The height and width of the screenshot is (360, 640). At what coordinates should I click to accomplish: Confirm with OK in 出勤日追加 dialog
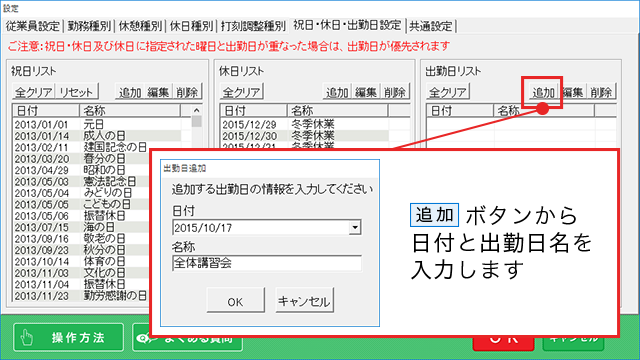pyautogui.click(x=236, y=300)
